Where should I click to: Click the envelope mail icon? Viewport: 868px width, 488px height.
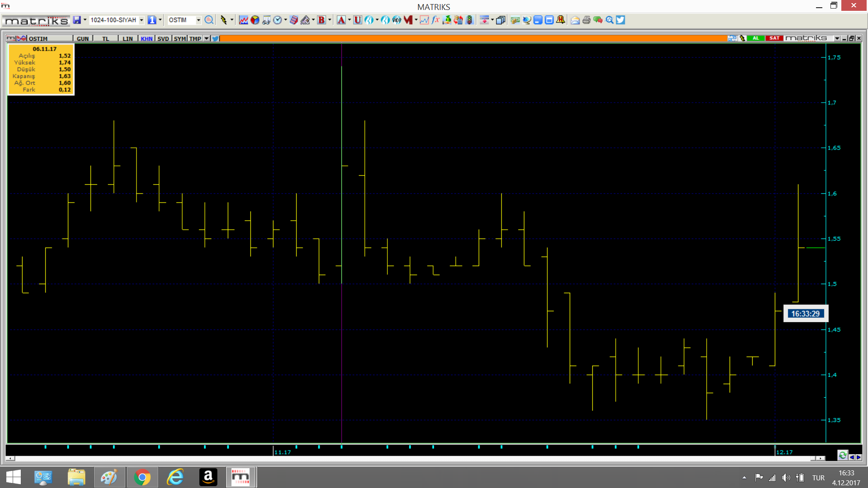click(575, 20)
